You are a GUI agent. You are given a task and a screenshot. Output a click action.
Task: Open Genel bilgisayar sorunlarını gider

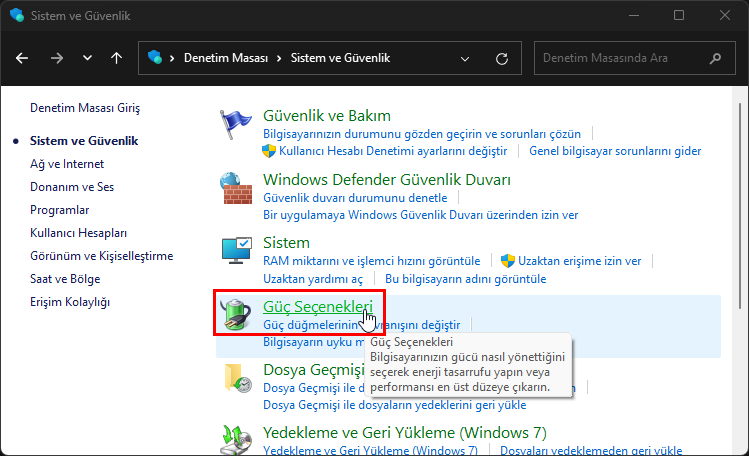[615, 151]
